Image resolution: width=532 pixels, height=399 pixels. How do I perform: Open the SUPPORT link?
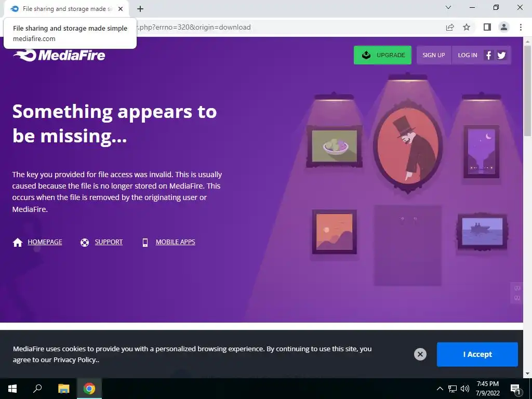pos(109,242)
